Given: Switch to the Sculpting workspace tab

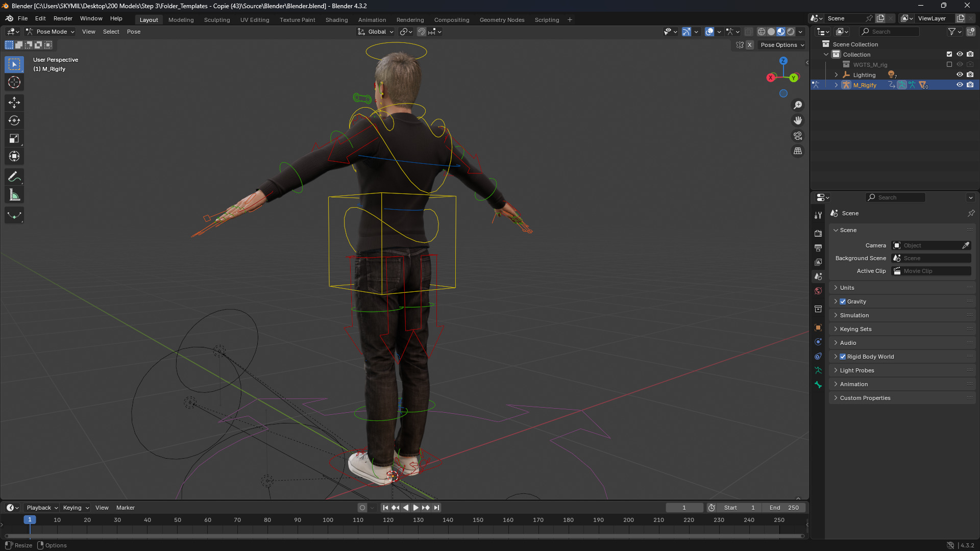Looking at the screenshot, I should point(217,20).
